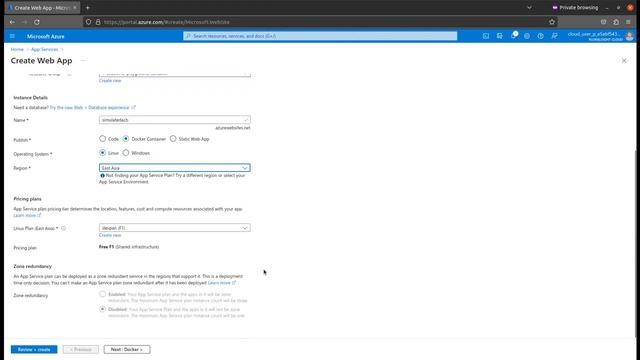Reload the page with the refresh icon
Viewport: 640px width, 360px height.
37,22
